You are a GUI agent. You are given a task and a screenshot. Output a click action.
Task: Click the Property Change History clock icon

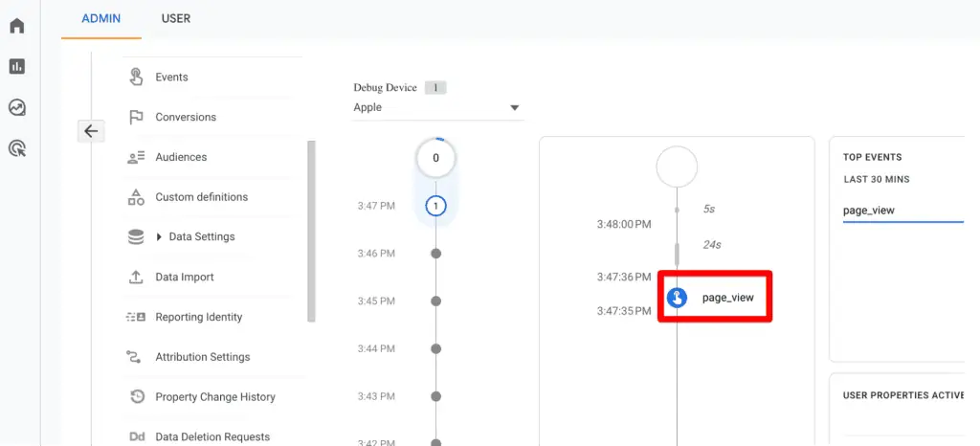coord(136,396)
